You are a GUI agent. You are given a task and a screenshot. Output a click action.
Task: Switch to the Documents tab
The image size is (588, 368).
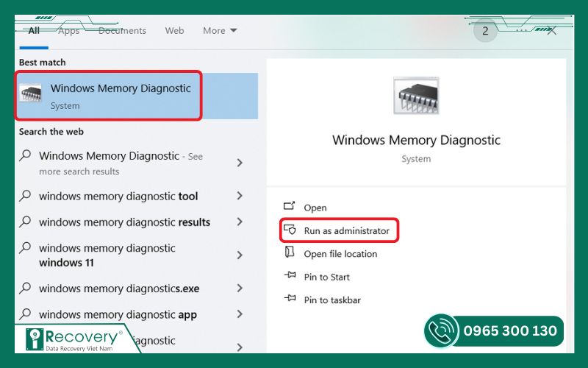coord(122,30)
